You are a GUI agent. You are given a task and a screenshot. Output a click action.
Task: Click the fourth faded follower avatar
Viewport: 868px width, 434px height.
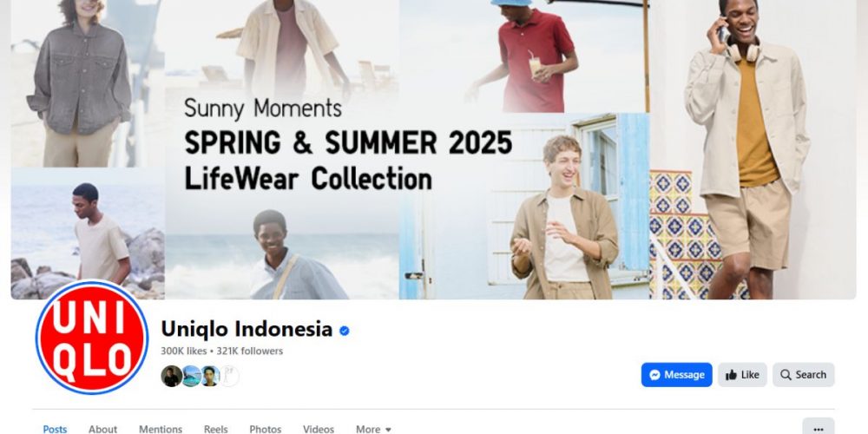click(x=230, y=376)
